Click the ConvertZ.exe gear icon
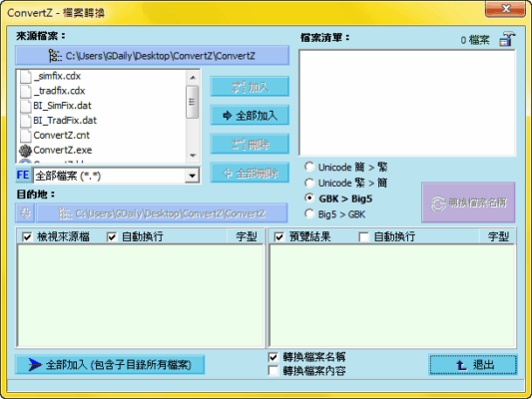Viewport: 532px width, 399px height. pos(25,151)
